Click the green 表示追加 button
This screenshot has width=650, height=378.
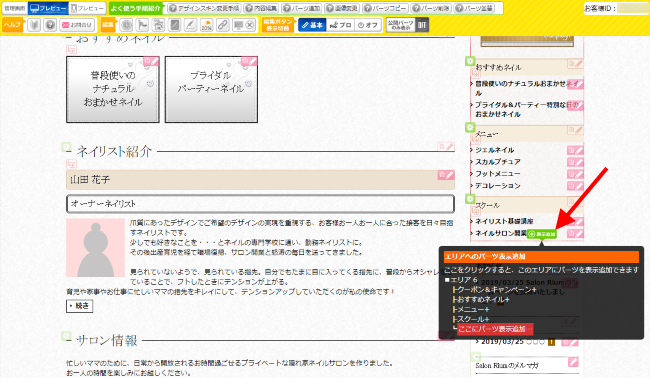coord(542,234)
